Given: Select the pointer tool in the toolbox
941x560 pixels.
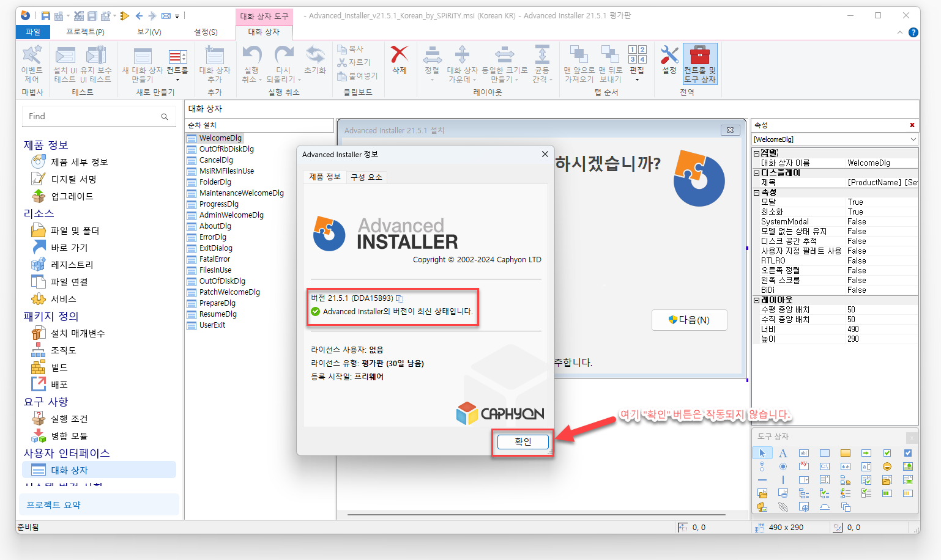Looking at the screenshot, I should (762, 453).
